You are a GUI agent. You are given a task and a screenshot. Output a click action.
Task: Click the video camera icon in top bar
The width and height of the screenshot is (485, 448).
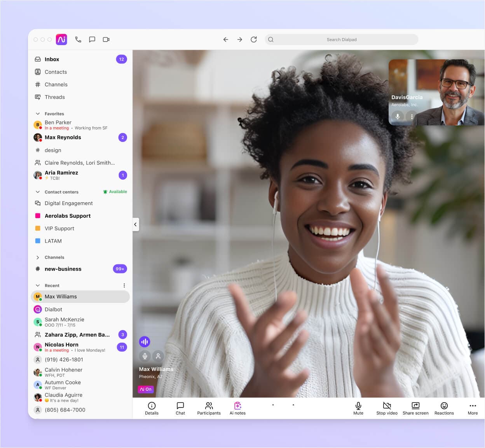(x=106, y=39)
